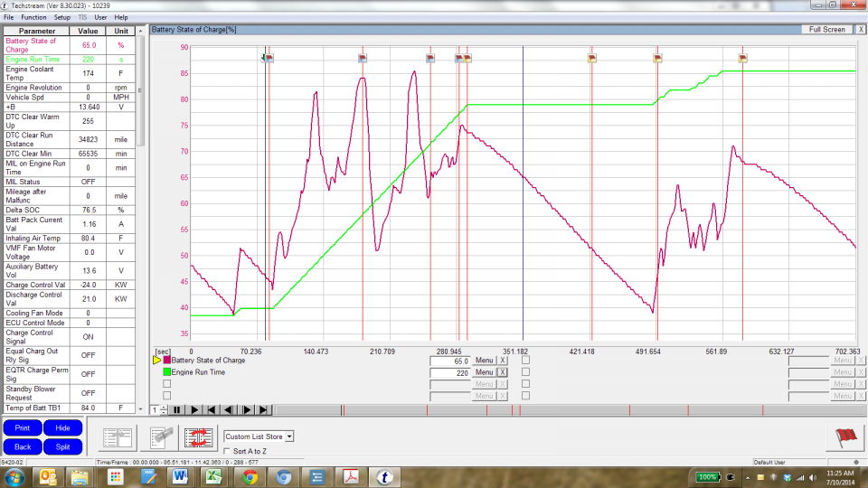
Task: Launch Chrome from the Windows taskbar
Action: [x=250, y=476]
